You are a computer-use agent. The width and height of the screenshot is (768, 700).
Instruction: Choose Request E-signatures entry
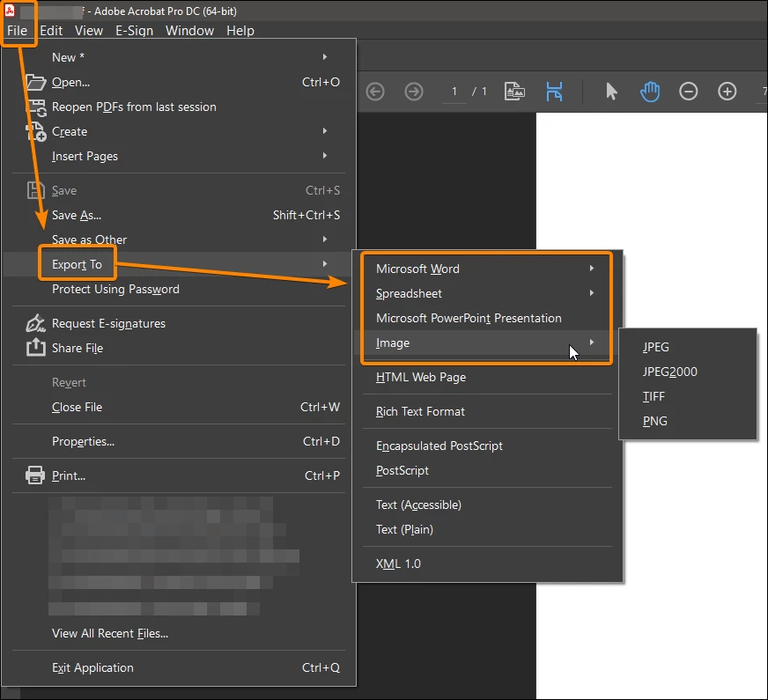pos(180,323)
